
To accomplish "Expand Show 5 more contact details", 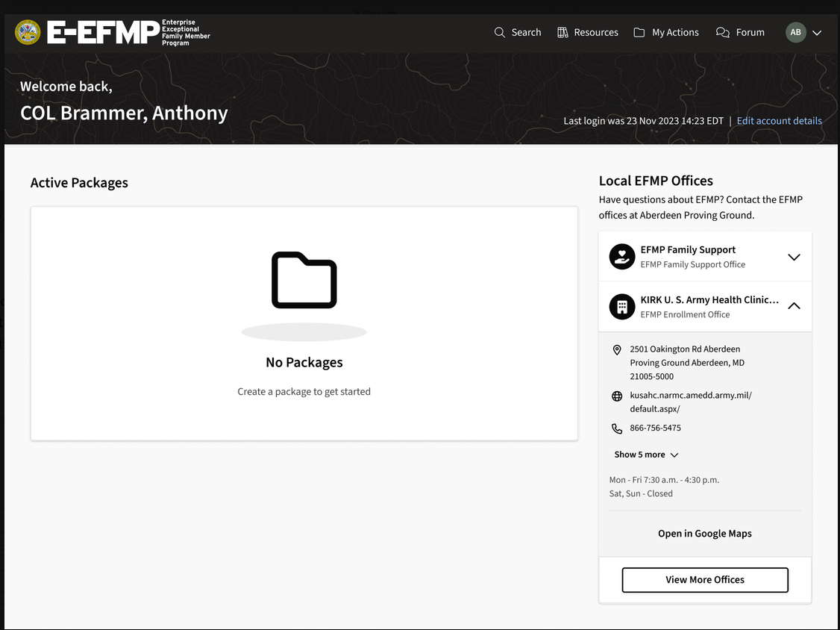I will point(646,455).
